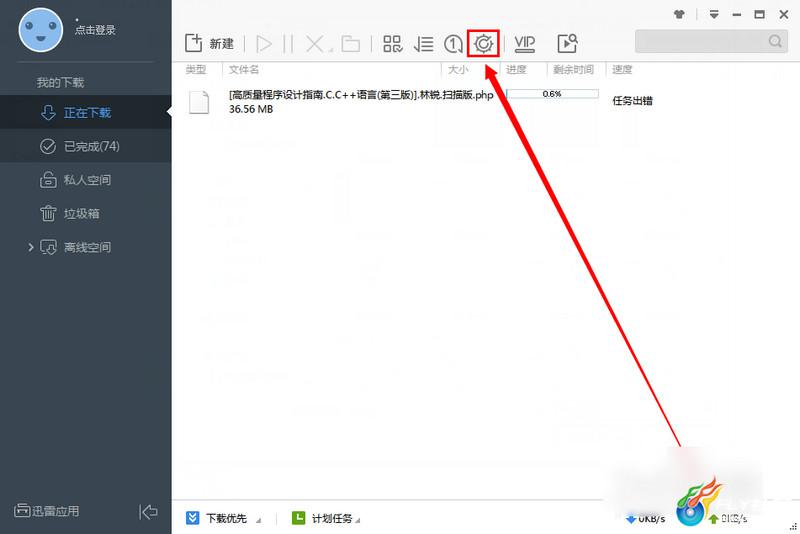Open 私人空间 in the sidebar
800x534 pixels.
(86, 180)
